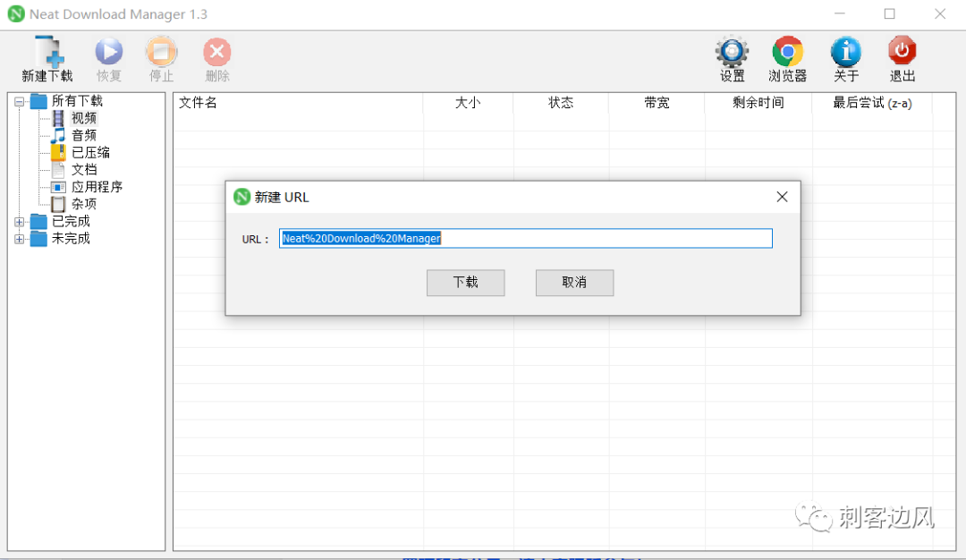Select 未完成 tree label
966x560 pixels.
point(71,239)
